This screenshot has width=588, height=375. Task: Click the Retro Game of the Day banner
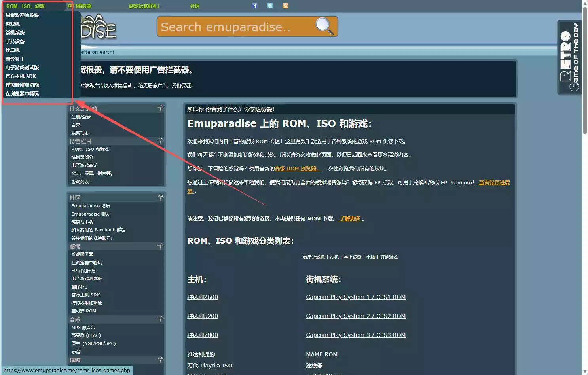[569, 57]
